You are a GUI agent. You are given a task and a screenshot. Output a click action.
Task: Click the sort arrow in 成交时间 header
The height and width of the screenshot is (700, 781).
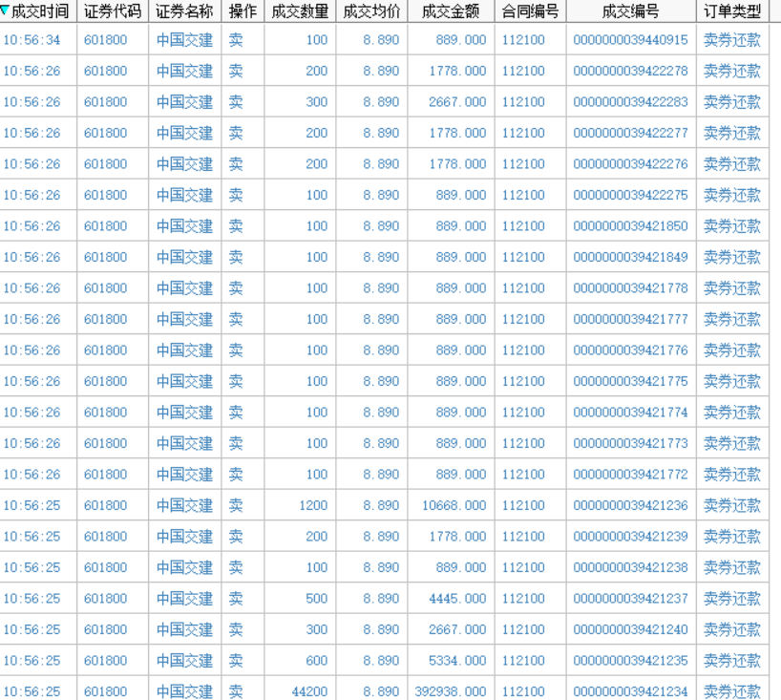tap(5, 10)
